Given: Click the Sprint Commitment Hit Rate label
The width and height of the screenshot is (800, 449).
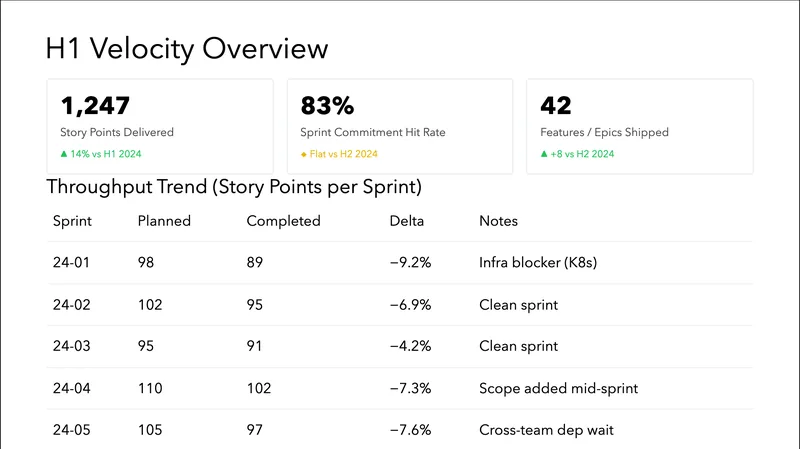Looking at the screenshot, I should click(x=373, y=132).
